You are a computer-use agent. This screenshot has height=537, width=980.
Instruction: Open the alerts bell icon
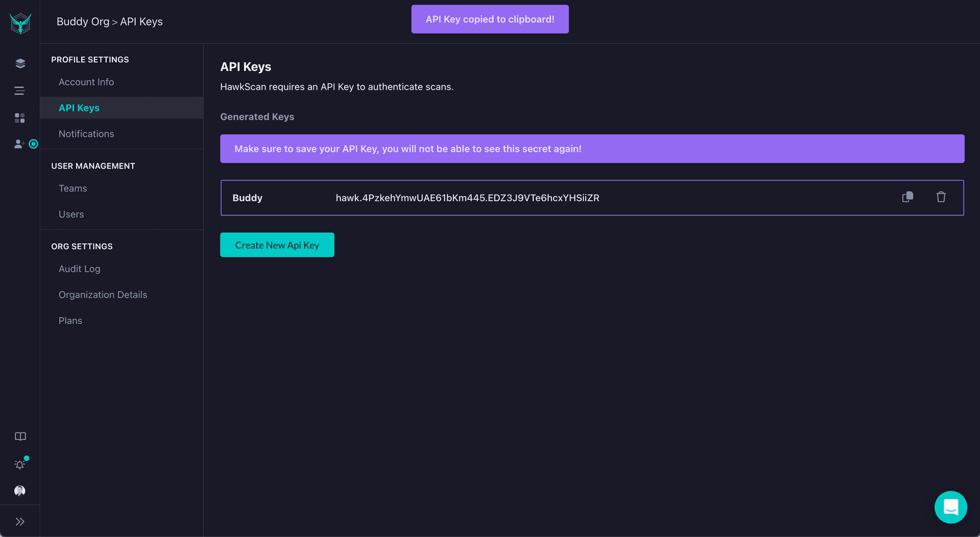[x=19, y=465]
